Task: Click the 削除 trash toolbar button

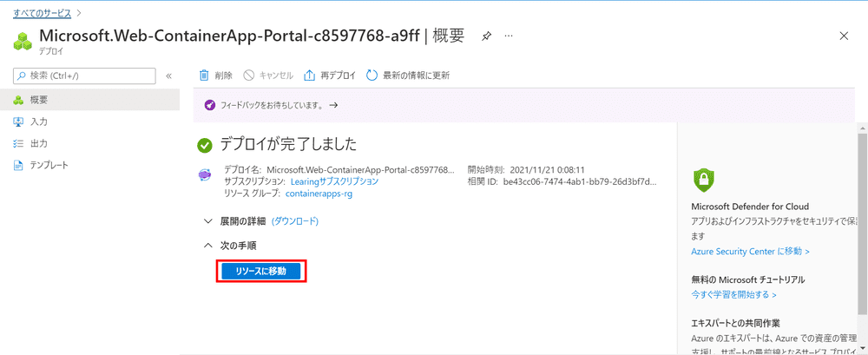Action: (216, 76)
